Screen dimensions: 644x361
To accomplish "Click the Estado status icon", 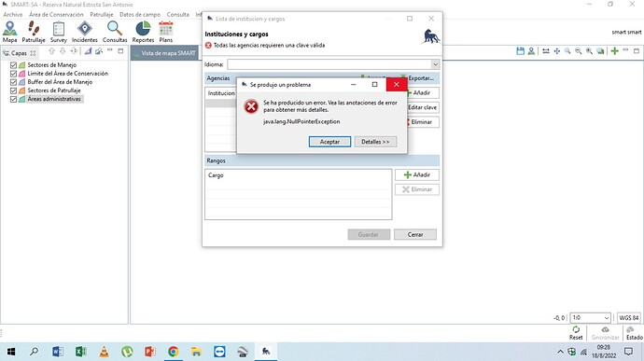I will point(634,333).
